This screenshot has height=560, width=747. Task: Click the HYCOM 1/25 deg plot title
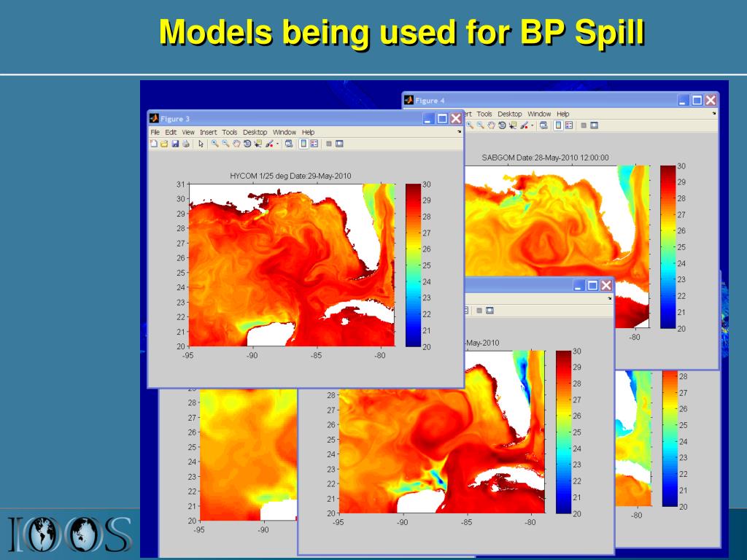290,176
